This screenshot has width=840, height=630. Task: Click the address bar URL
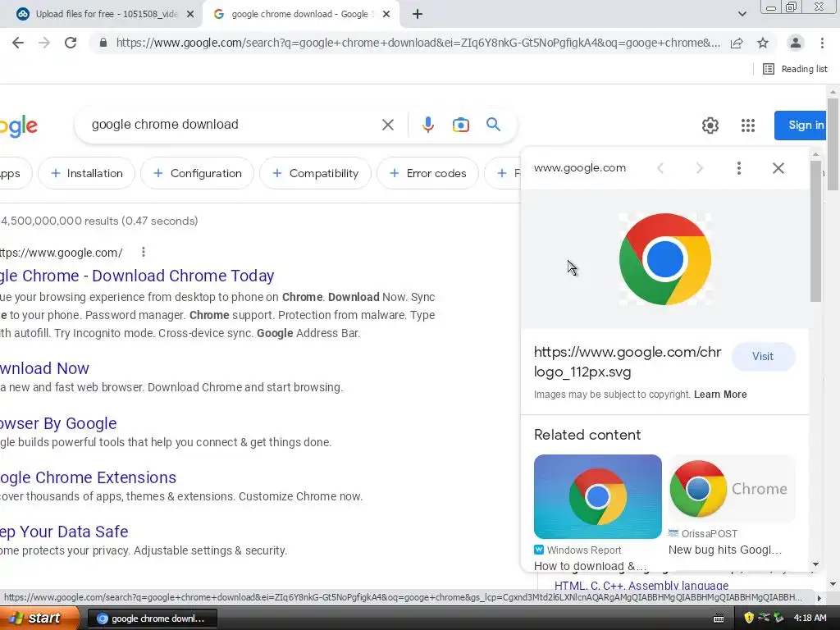(x=418, y=43)
